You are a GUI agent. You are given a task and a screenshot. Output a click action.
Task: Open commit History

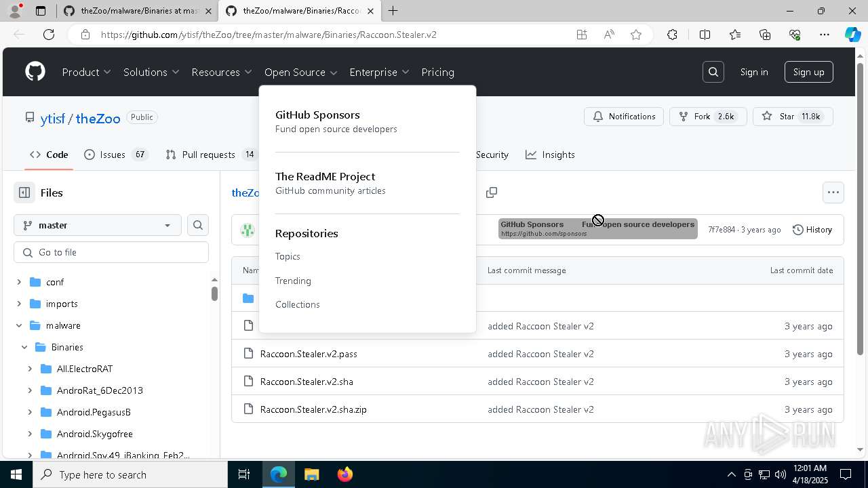click(x=812, y=230)
